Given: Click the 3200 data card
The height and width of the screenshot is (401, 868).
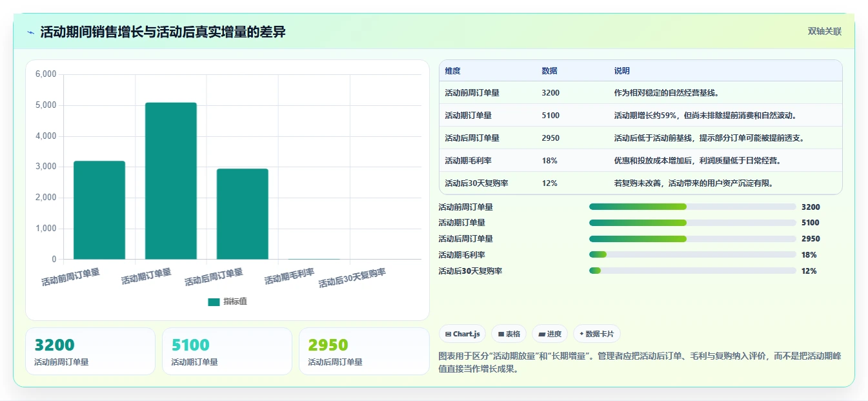Looking at the screenshot, I should pyautogui.click(x=90, y=351).
